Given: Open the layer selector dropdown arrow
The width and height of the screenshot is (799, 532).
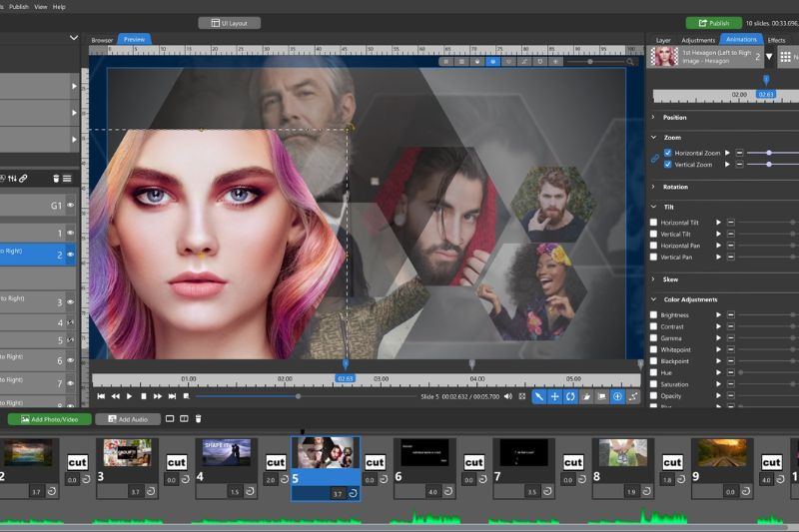Looking at the screenshot, I should 769,57.
